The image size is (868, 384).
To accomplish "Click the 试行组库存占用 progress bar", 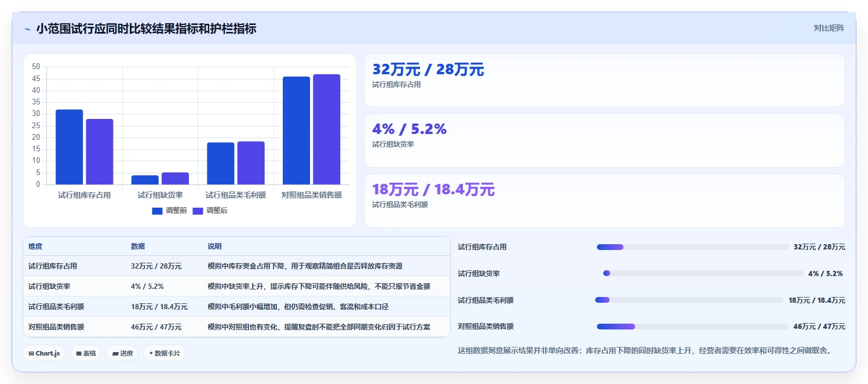I will [693, 247].
